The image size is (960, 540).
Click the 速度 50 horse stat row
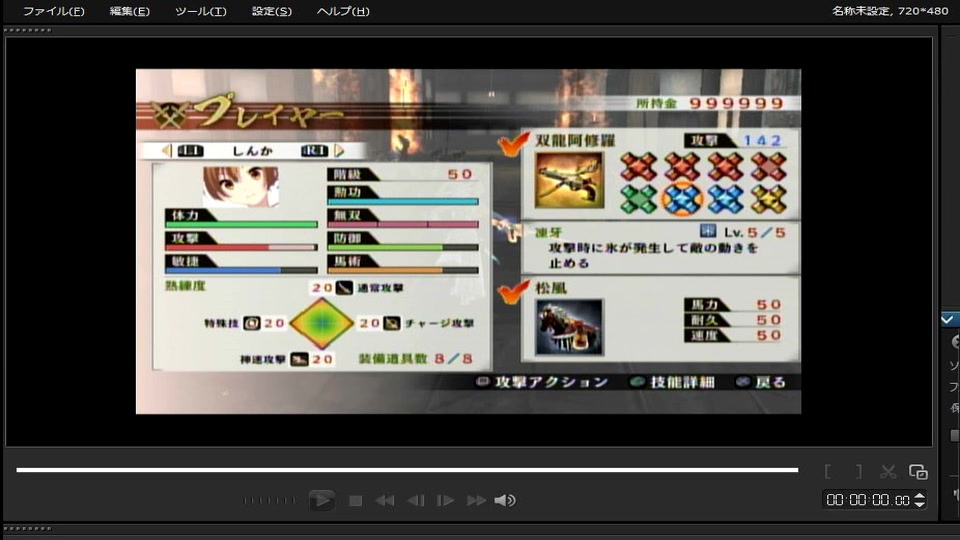click(x=733, y=335)
